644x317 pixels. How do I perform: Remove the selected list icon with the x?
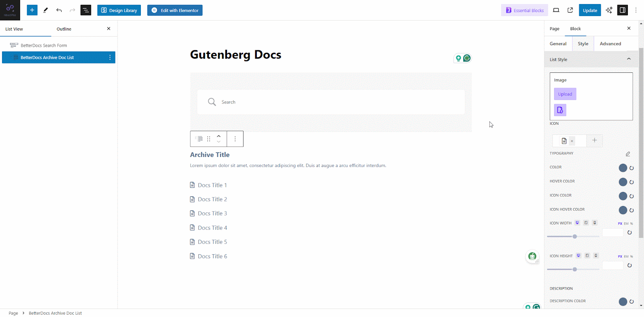[x=572, y=141]
